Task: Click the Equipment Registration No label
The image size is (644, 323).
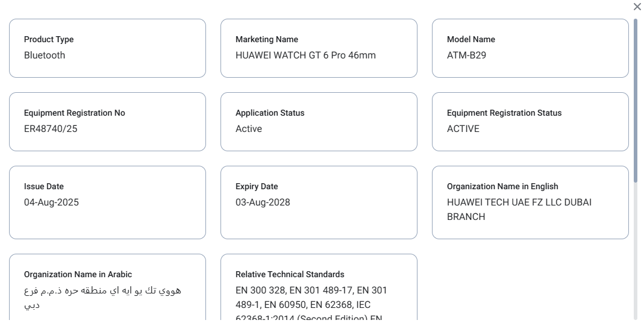Action: coord(75,113)
